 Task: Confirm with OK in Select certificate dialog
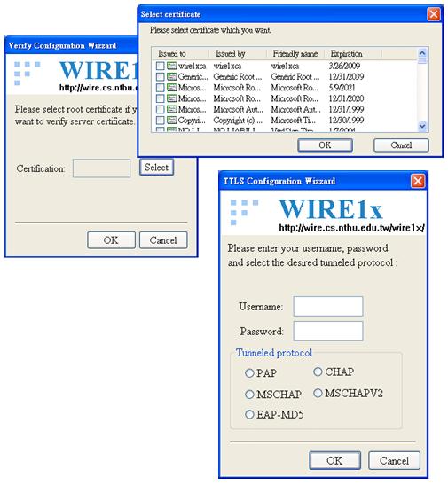[325, 145]
